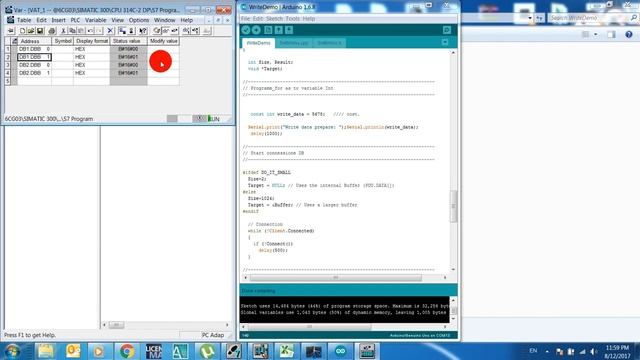Click the Copy icon in the VAT toolbar
The height and width of the screenshot is (360, 640).
[x=72, y=31]
